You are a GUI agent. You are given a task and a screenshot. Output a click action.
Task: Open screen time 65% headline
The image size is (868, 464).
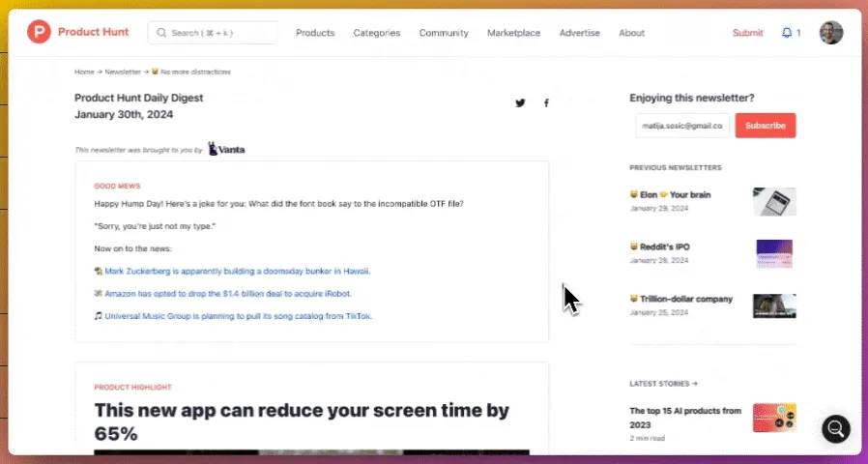302,421
